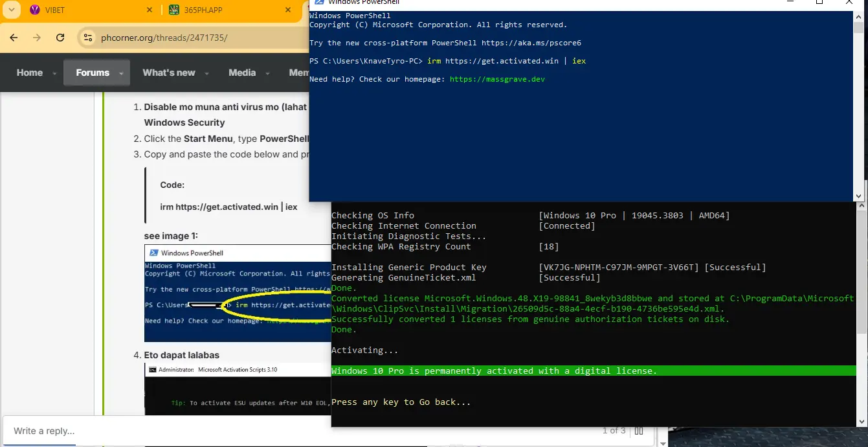Open the What's new navigation item
The height and width of the screenshot is (447, 868).
pyautogui.click(x=169, y=73)
